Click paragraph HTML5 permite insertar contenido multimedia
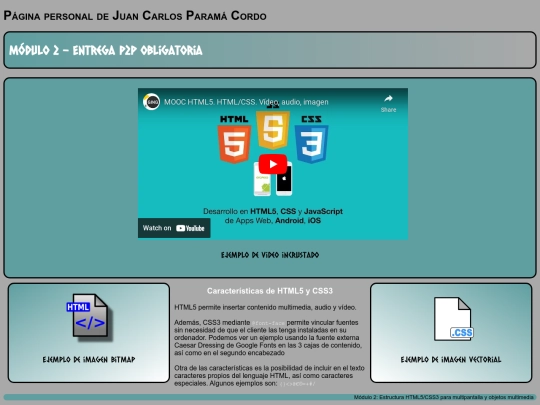The width and height of the screenshot is (540, 405). (x=265, y=307)
